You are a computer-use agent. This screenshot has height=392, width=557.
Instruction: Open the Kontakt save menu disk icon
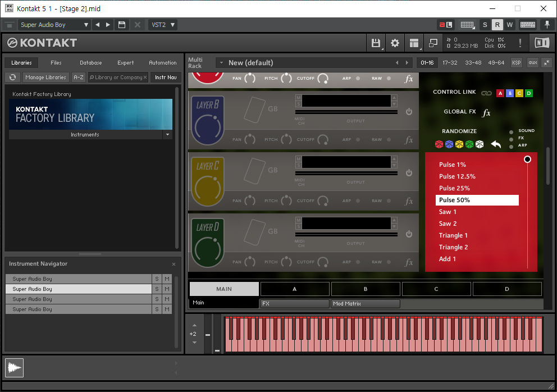pos(376,43)
